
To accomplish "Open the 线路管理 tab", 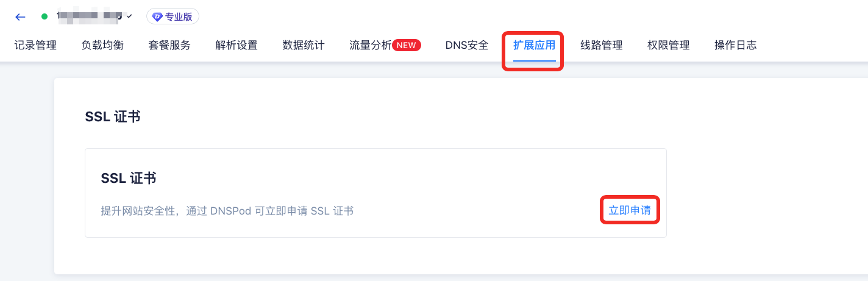I will tap(602, 45).
